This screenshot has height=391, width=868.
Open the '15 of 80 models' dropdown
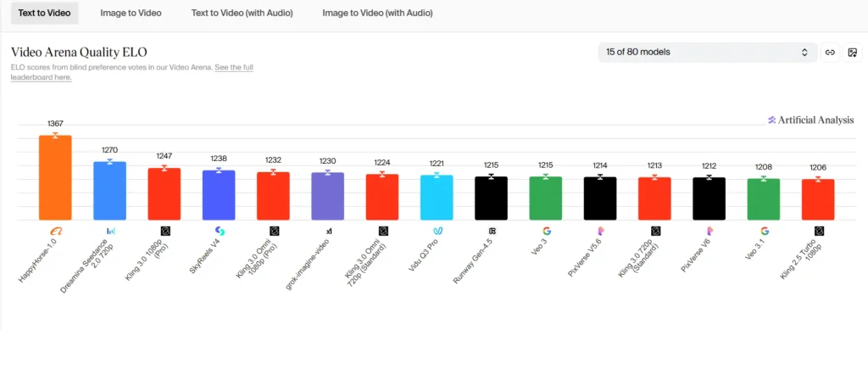(707, 53)
